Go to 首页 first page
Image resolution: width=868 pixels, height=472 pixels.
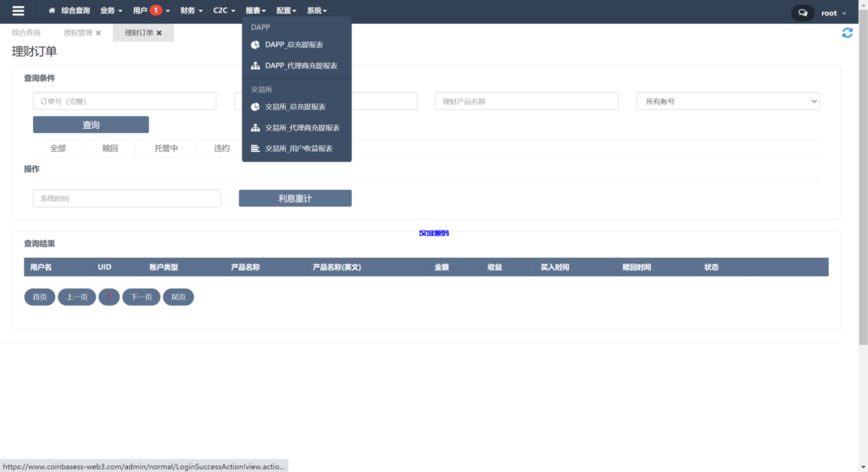coord(40,297)
